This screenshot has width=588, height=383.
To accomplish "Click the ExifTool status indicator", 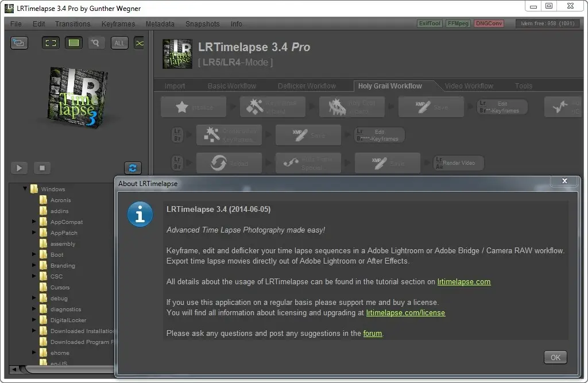I will [430, 24].
